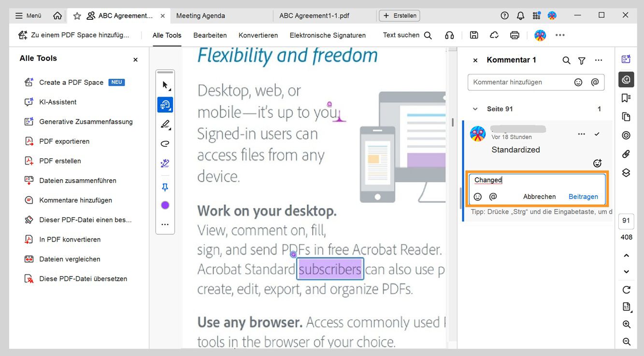
Task: Open the notifications bell
Action: 520,15
